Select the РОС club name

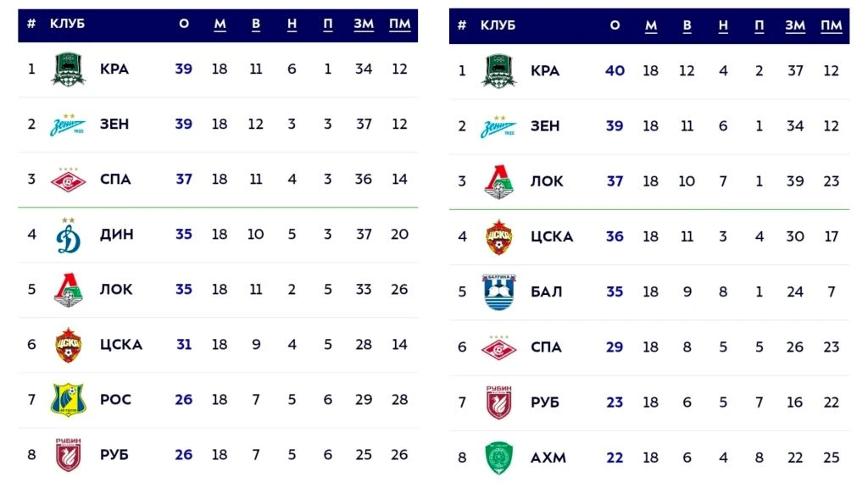click(x=115, y=400)
